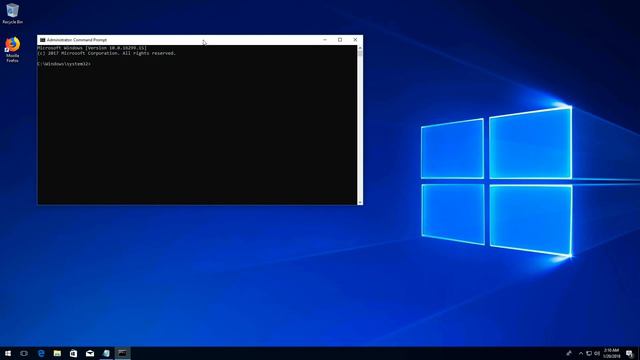Click the light-blue app icon left of Command Prompt on taskbar
Viewport: 640px width, 360px height.
pyautogui.click(x=106, y=353)
